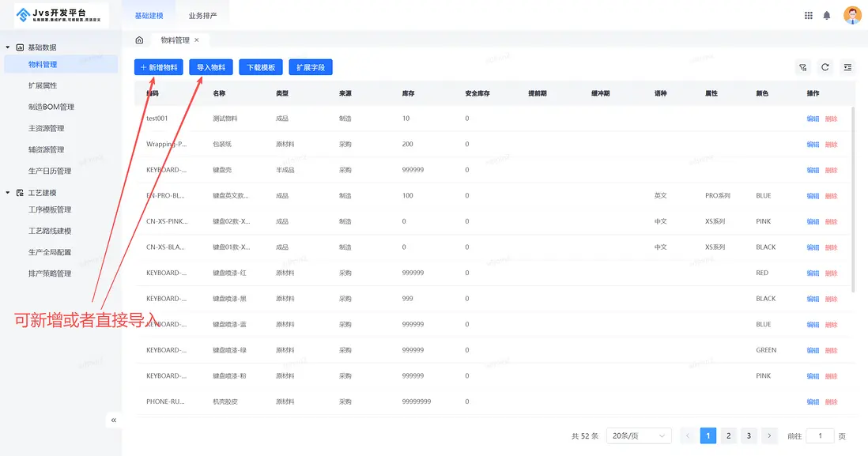Image resolution: width=868 pixels, height=456 pixels.
Task: Delete the test001 row
Action: pos(831,119)
